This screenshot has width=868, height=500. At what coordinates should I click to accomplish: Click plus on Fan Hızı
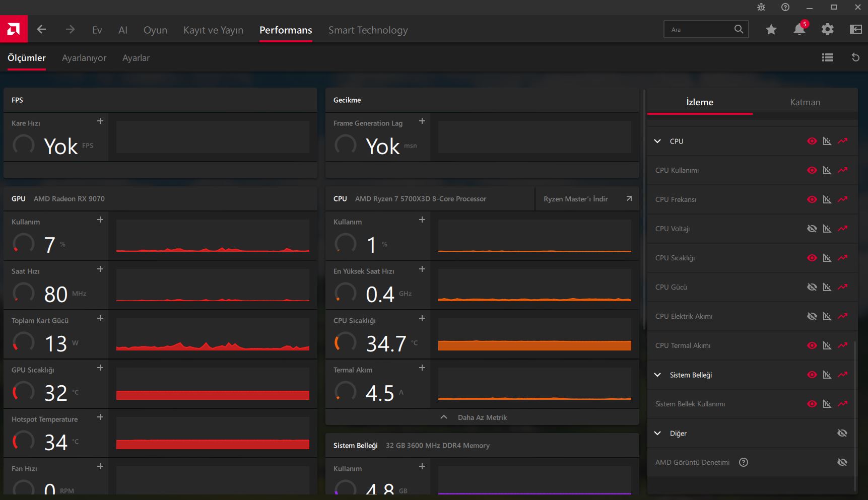[100, 466]
